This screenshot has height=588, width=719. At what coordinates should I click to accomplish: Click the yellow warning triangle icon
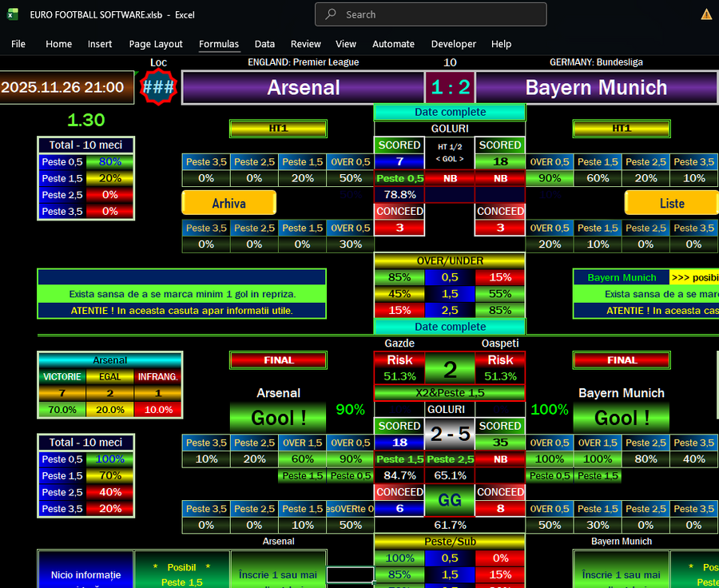(706, 14)
